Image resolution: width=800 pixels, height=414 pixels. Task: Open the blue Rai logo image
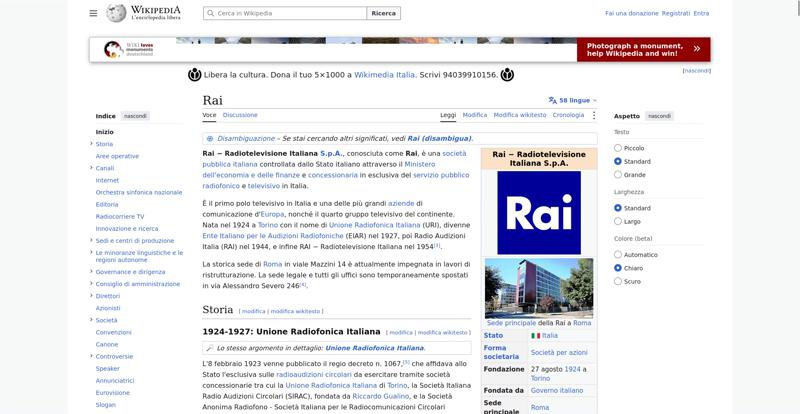tap(539, 212)
